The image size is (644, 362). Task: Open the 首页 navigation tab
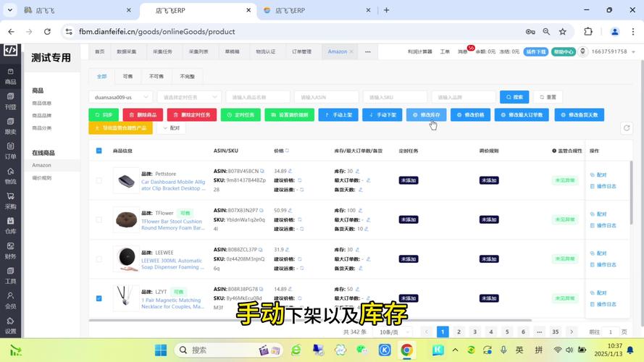(x=100, y=51)
